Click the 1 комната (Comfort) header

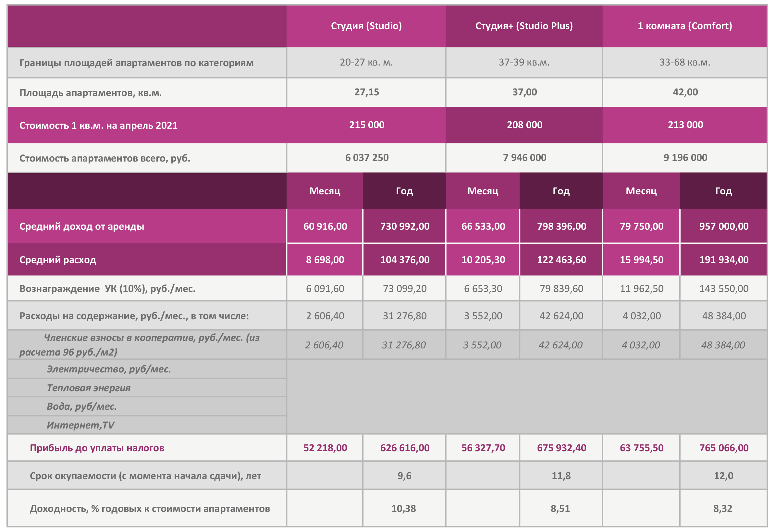685,26
